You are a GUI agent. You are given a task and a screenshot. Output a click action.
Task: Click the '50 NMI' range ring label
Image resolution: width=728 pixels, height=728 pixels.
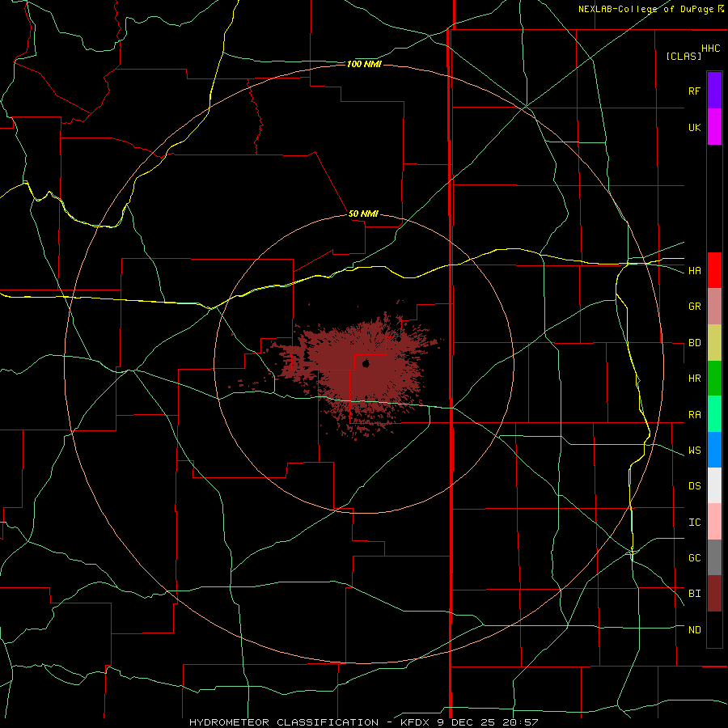click(x=363, y=214)
